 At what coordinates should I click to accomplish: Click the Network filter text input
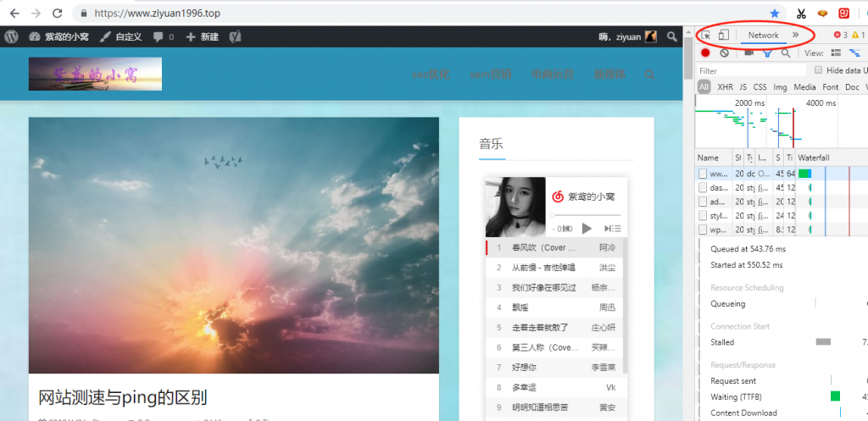751,70
